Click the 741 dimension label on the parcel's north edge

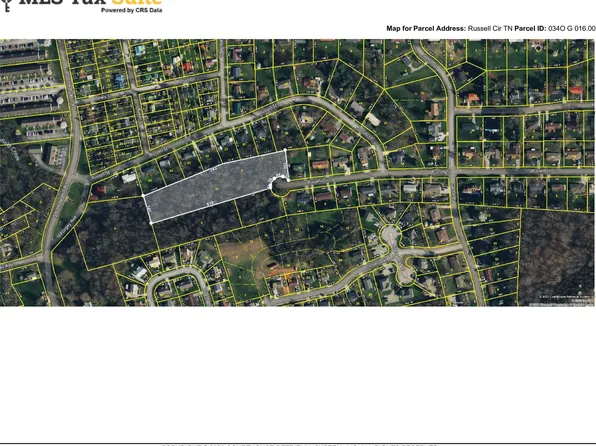pyautogui.click(x=214, y=170)
